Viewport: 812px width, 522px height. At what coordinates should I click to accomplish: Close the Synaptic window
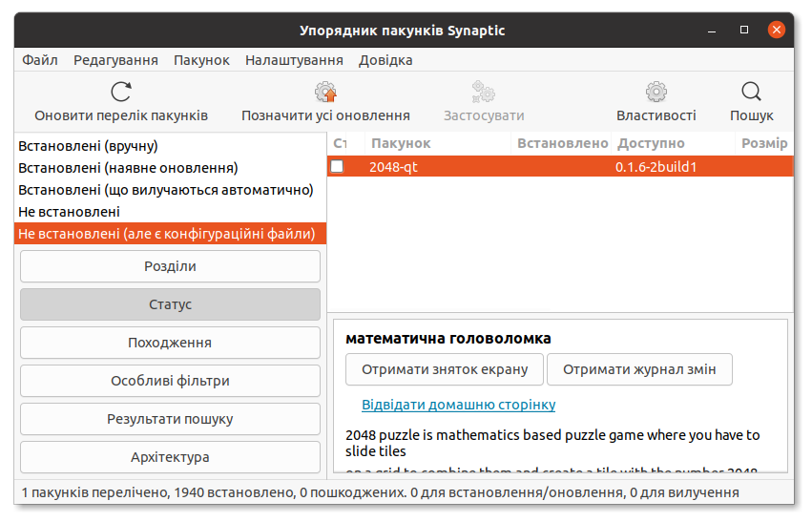click(777, 30)
